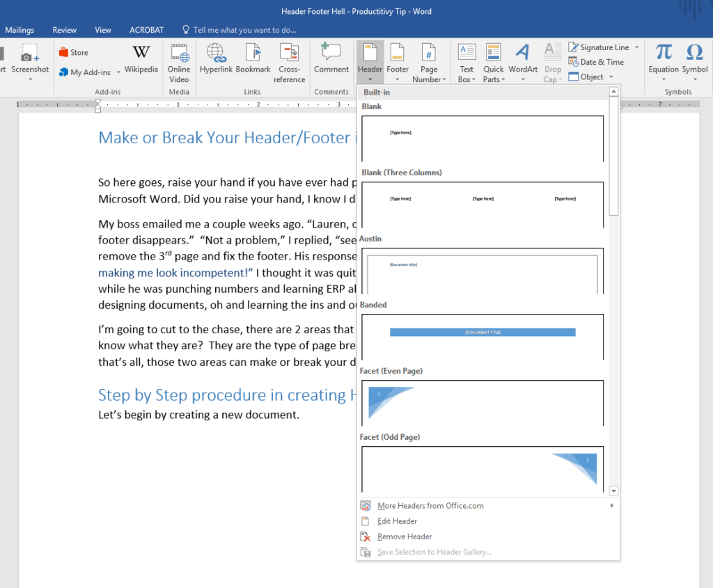The width and height of the screenshot is (713, 588).
Task: Click 'Let's begin by creating a new document.'
Action: [198, 415]
